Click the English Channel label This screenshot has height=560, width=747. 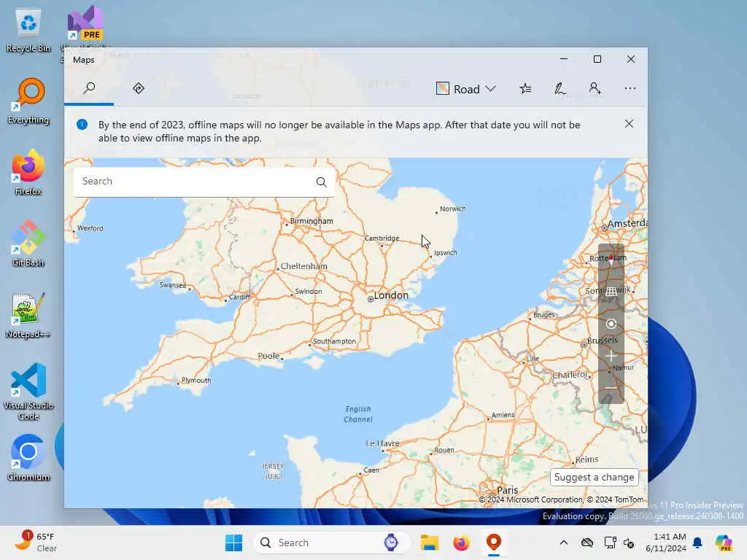(x=358, y=414)
